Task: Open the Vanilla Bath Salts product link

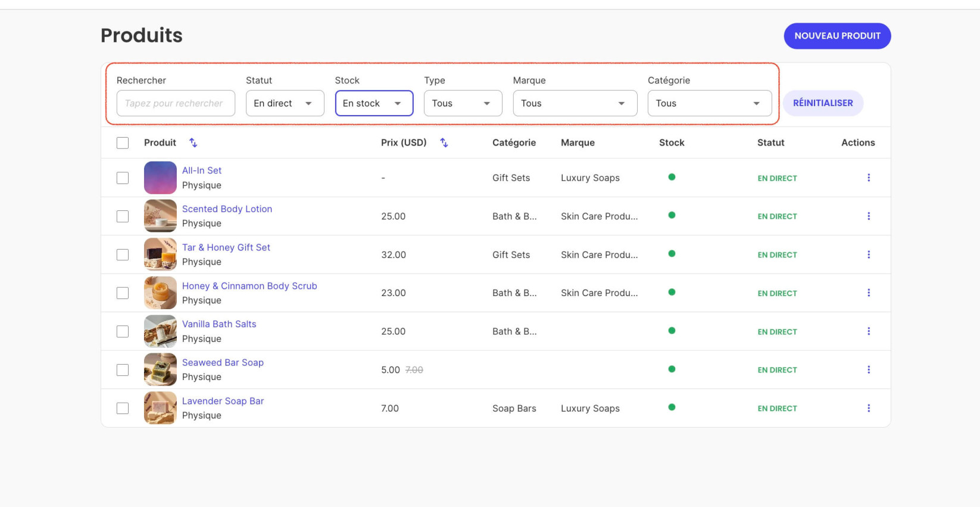Action: tap(219, 324)
